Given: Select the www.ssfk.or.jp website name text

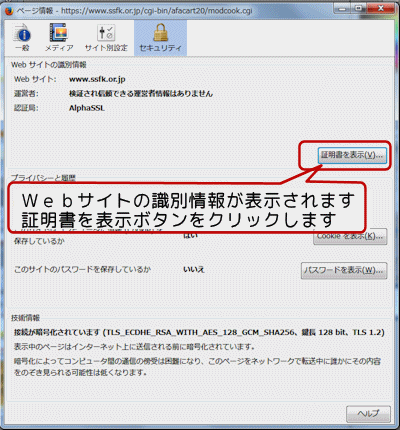Looking at the screenshot, I should (97, 79).
